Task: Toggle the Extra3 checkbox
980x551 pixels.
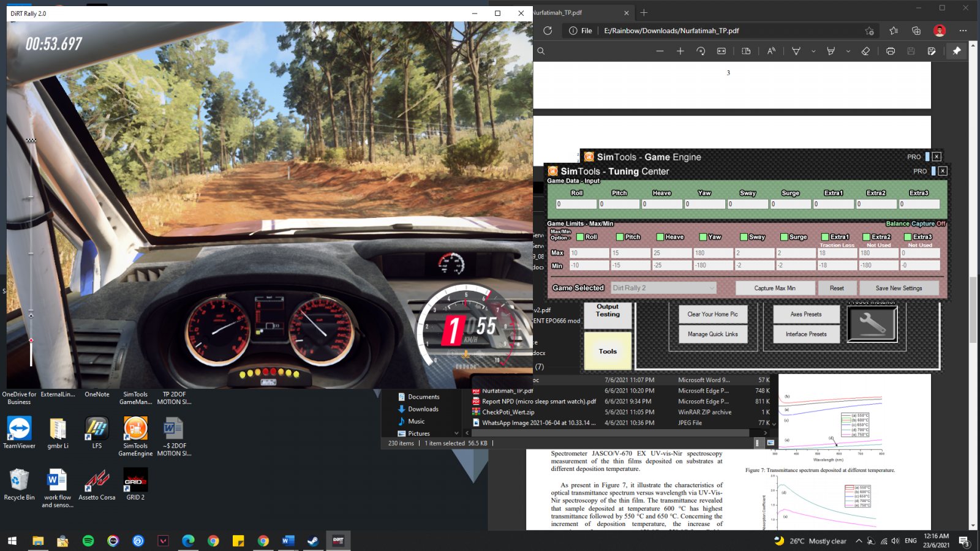Action: pos(908,237)
